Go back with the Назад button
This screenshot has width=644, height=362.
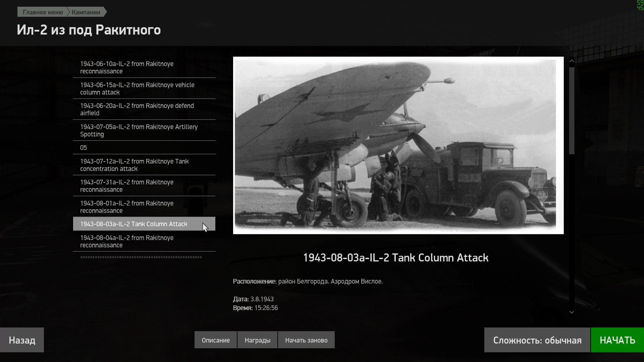[22, 340]
